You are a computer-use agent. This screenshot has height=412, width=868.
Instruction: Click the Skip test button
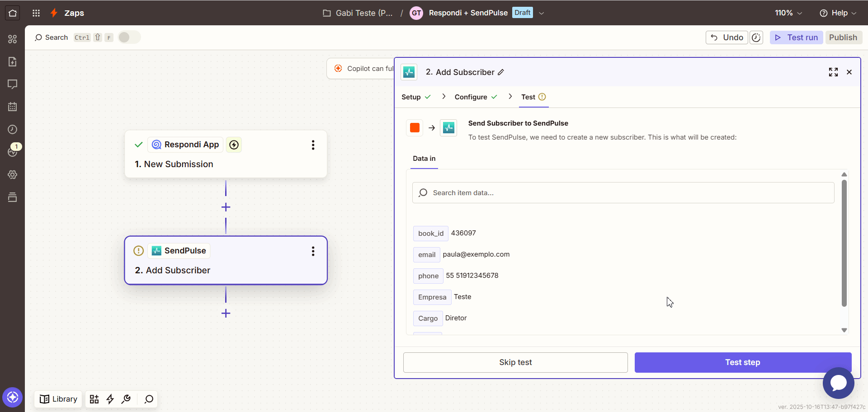click(x=515, y=362)
